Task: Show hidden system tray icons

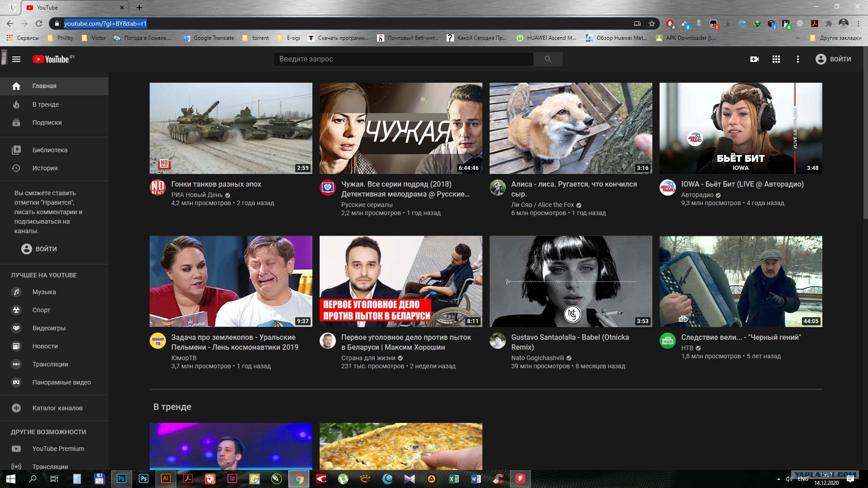Action: tap(778, 479)
